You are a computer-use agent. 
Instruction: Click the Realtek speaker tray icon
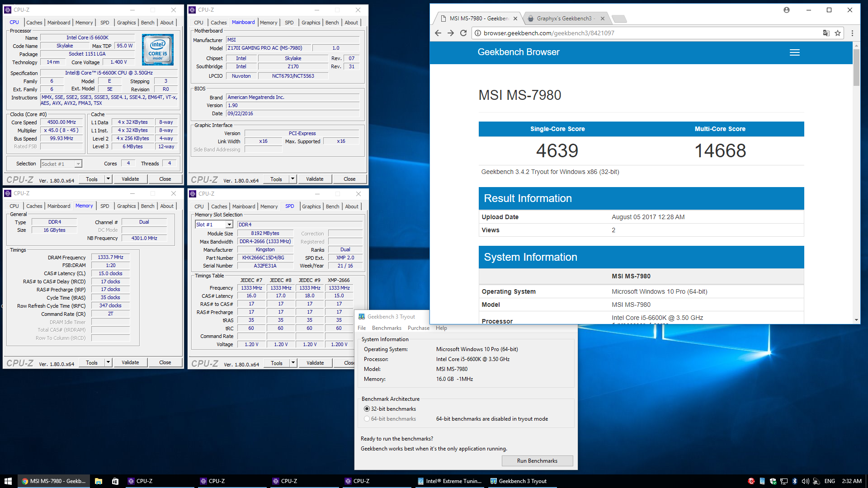coord(816,481)
